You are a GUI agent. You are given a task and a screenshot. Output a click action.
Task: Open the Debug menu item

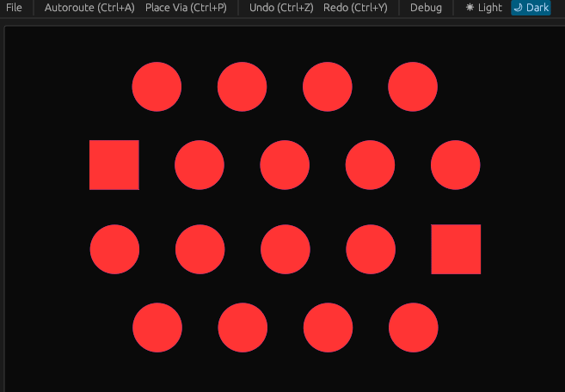(x=426, y=8)
